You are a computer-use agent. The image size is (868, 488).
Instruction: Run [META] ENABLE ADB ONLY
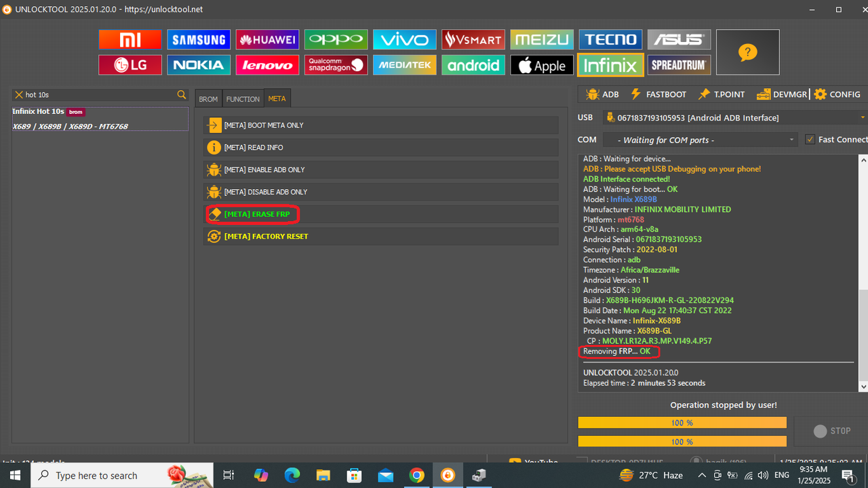380,169
